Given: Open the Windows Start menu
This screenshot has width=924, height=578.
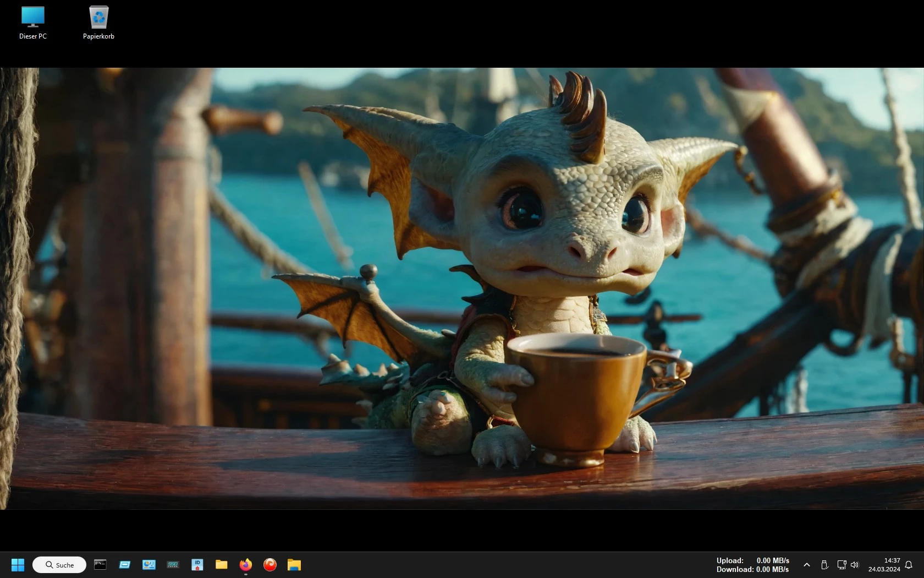Looking at the screenshot, I should click(x=18, y=565).
